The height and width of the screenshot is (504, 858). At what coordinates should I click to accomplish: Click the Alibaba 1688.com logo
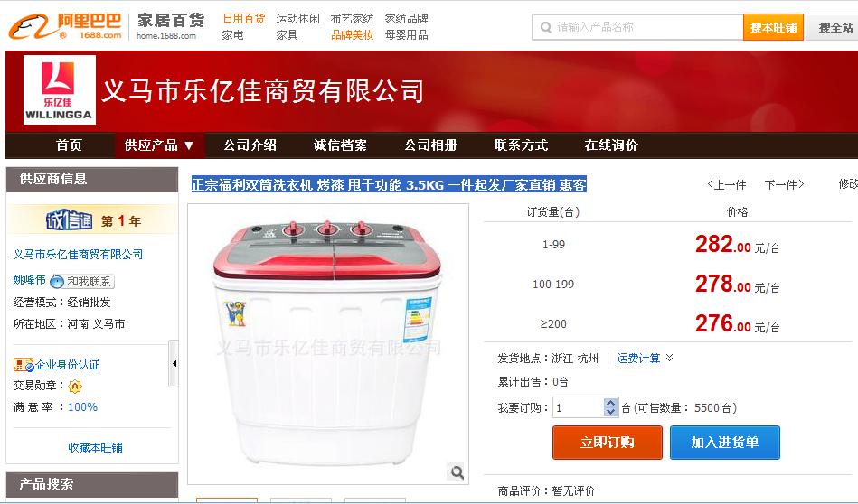tap(65, 27)
